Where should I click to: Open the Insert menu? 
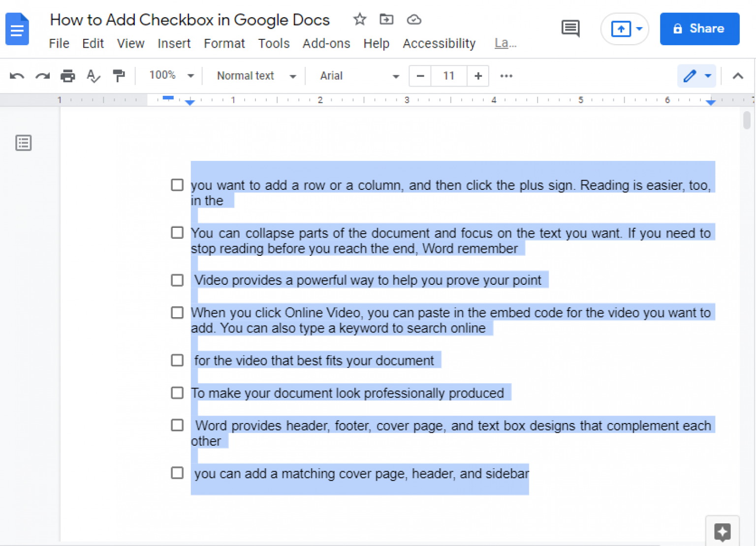(x=174, y=44)
